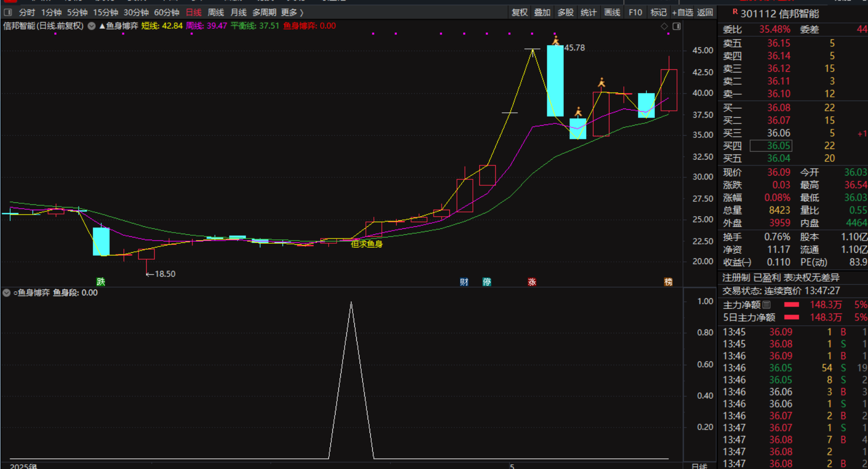Click the 财 financial event marker

pos(464,282)
